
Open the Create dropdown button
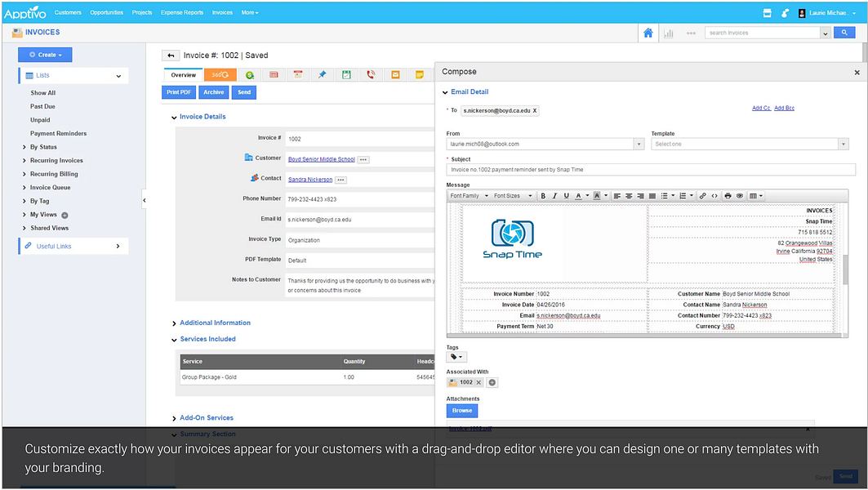[x=46, y=55]
